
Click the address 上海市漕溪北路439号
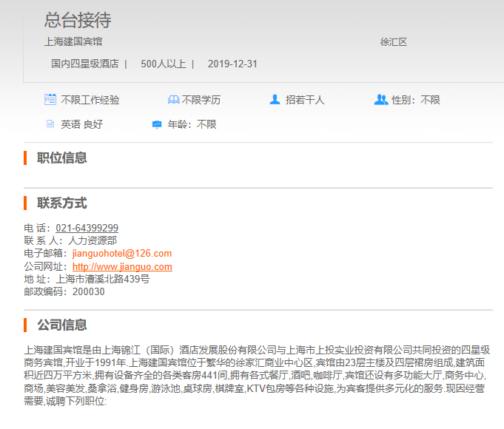(103, 279)
